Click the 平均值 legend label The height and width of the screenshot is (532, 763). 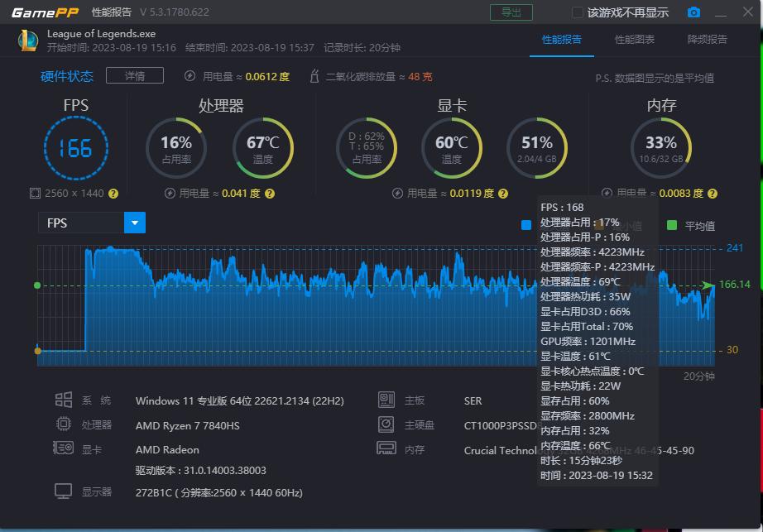(700, 226)
